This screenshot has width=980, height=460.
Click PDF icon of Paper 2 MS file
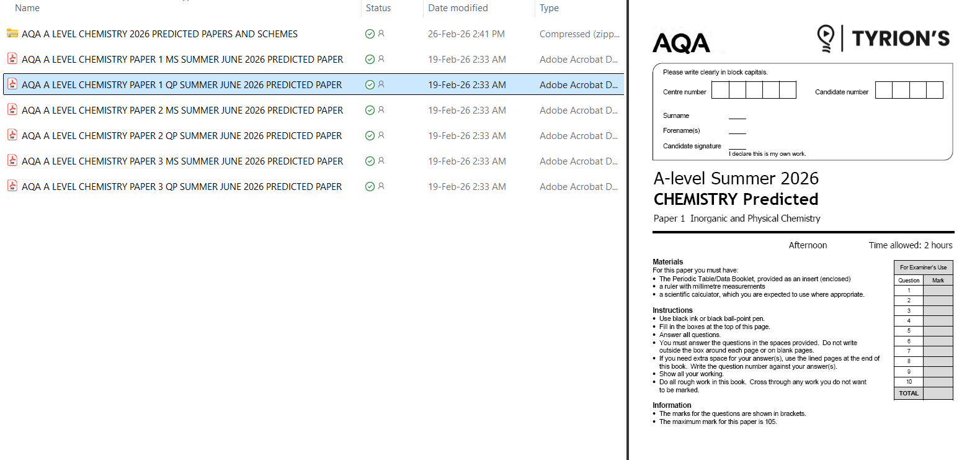(12, 110)
